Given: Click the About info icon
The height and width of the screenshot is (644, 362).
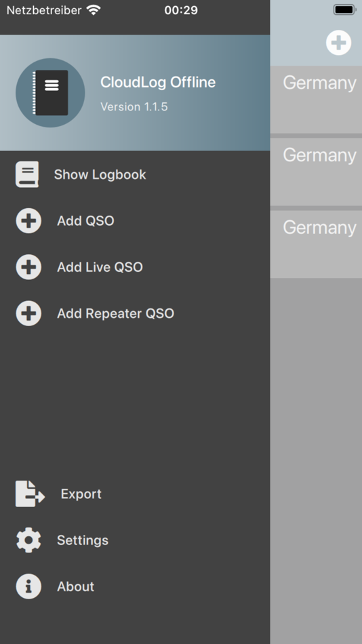Looking at the screenshot, I should (x=28, y=586).
